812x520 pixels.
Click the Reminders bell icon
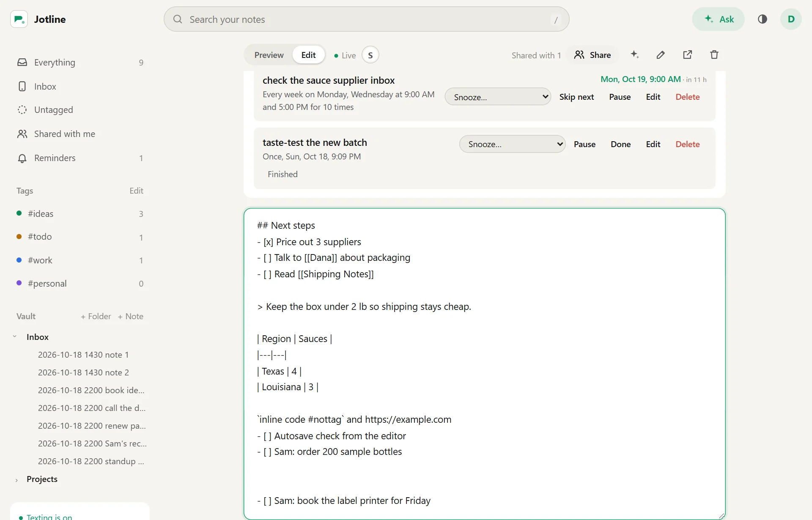point(22,158)
